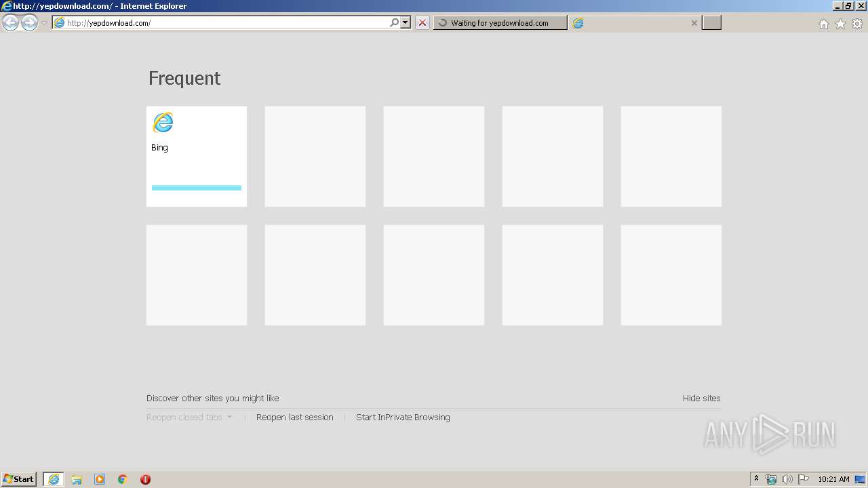
Task: Open a new tab with the small tab button
Action: [x=711, y=23]
